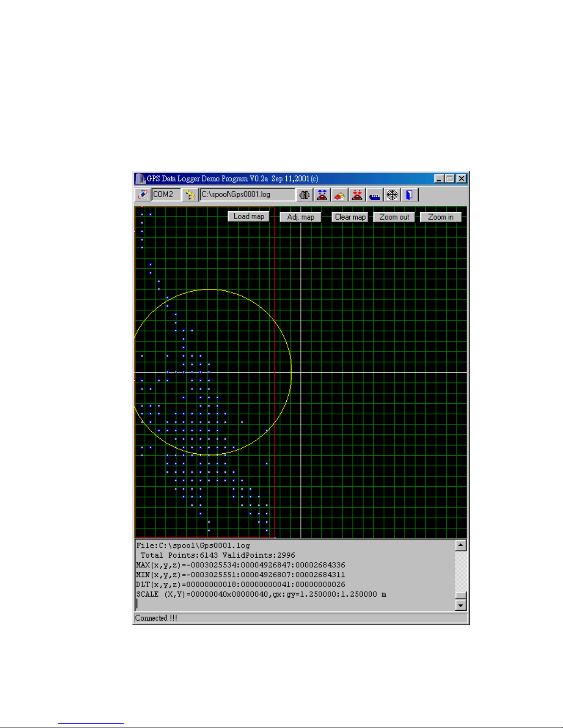Click the 'File:C:\spool\Gps0001.log' log line
This screenshot has width=563, height=728.
point(193,546)
